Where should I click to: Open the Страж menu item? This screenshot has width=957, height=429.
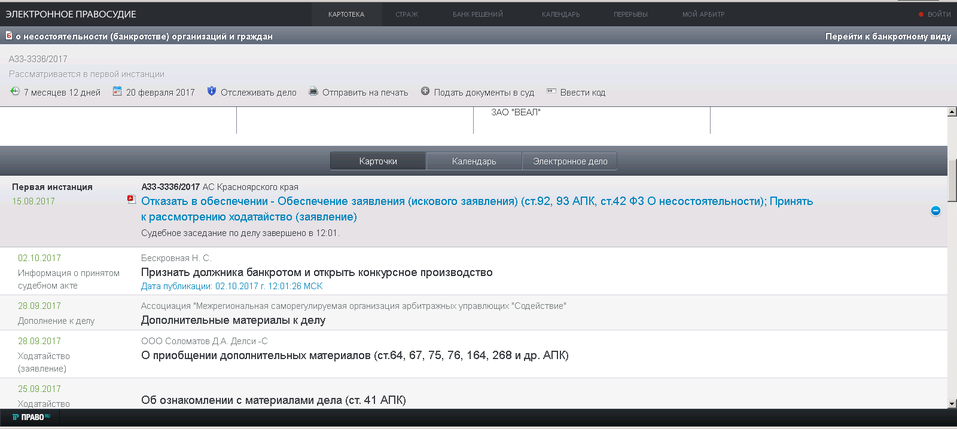[406, 15]
